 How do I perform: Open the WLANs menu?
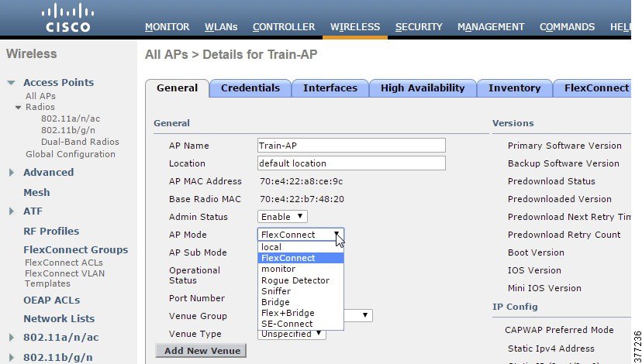[221, 27]
